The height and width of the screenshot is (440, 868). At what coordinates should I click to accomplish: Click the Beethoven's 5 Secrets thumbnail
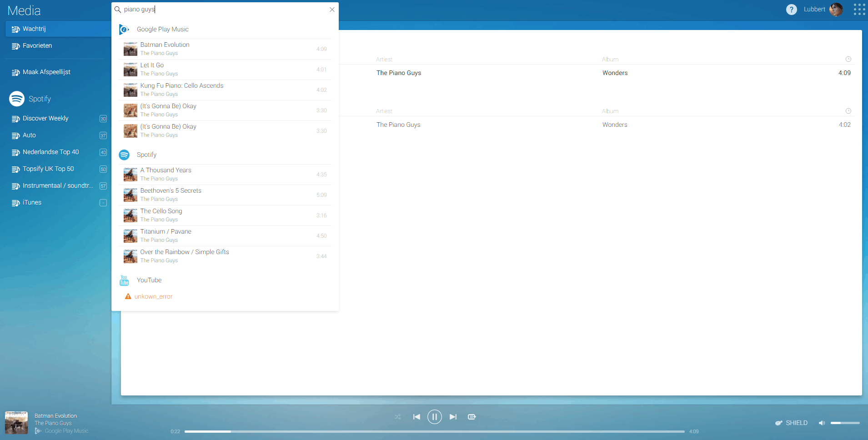click(x=130, y=195)
